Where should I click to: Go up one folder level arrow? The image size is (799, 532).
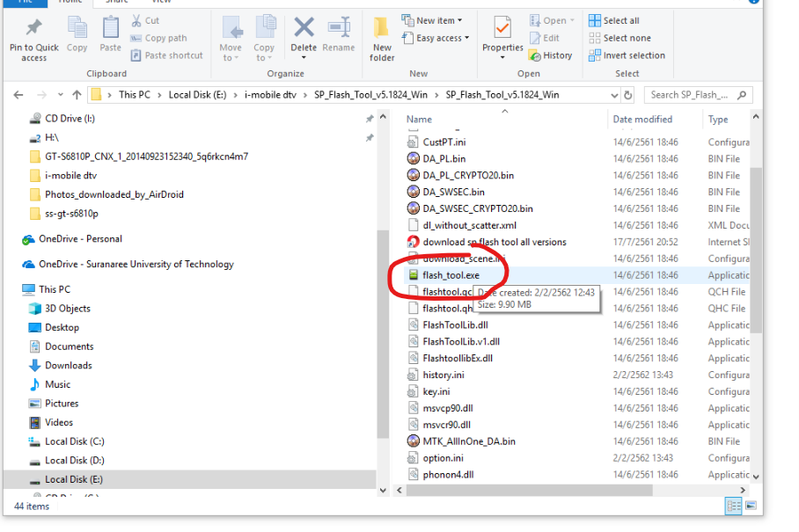[x=77, y=95]
